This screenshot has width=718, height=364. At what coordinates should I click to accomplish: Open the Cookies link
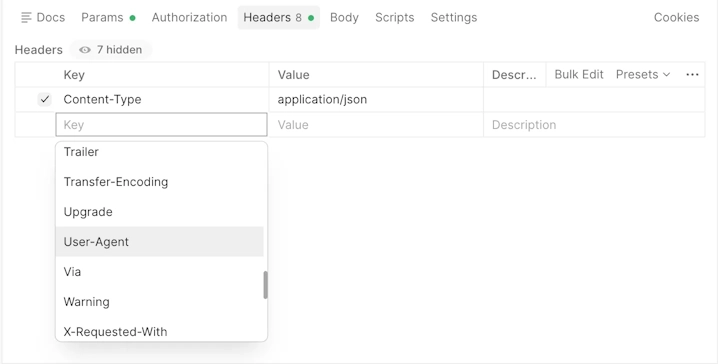[676, 17]
